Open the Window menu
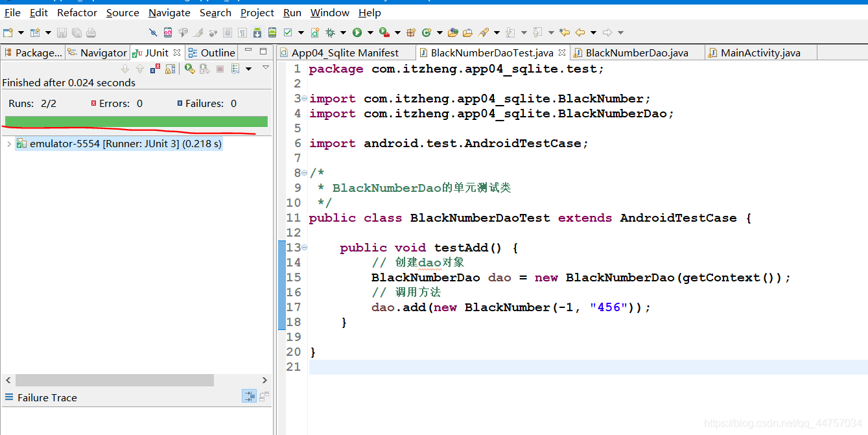Image resolution: width=868 pixels, height=435 pixels. pos(330,12)
